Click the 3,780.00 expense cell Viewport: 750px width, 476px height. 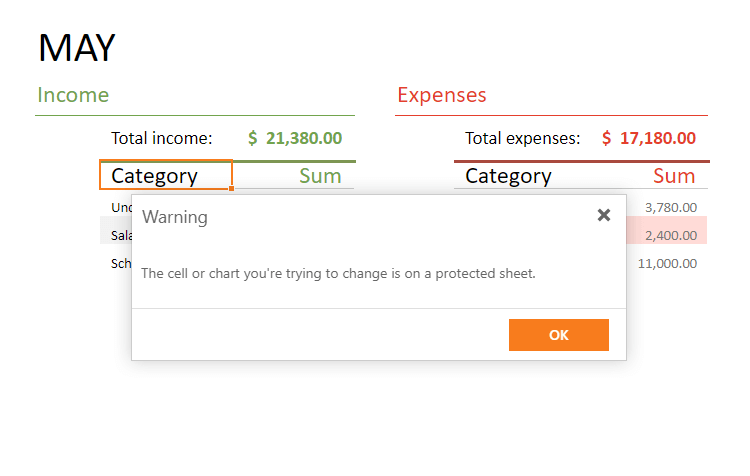pos(670,207)
